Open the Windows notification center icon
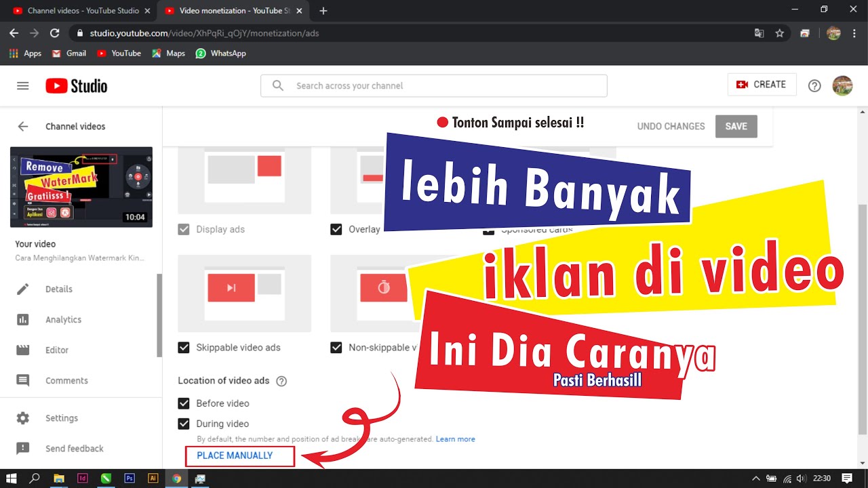 847,479
